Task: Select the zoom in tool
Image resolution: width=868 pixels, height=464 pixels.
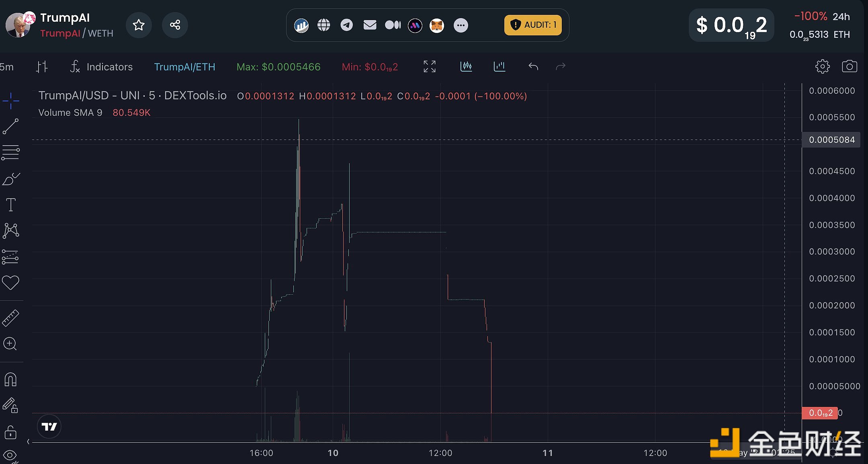Action: click(x=10, y=344)
